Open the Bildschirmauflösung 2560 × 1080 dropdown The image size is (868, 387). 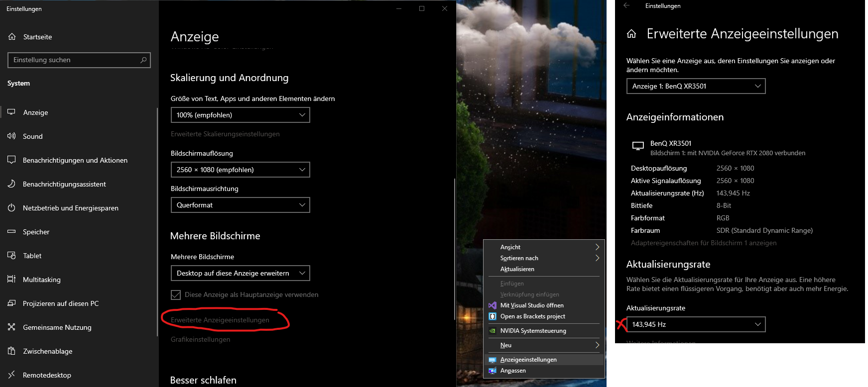tap(240, 170)
